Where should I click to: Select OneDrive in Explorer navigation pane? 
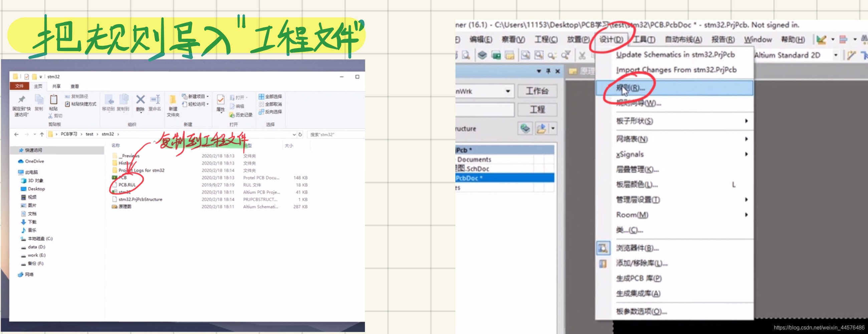click(x=34, y=161)
